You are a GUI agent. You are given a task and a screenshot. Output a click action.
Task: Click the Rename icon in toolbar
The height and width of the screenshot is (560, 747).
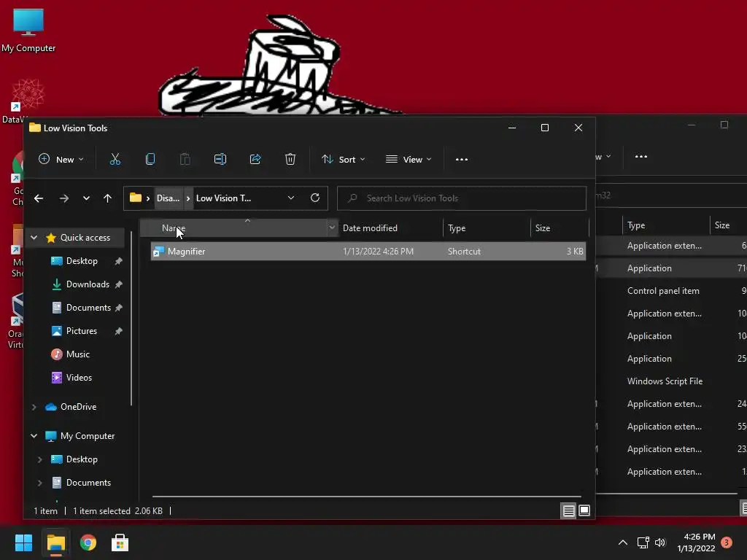[220, 159]
